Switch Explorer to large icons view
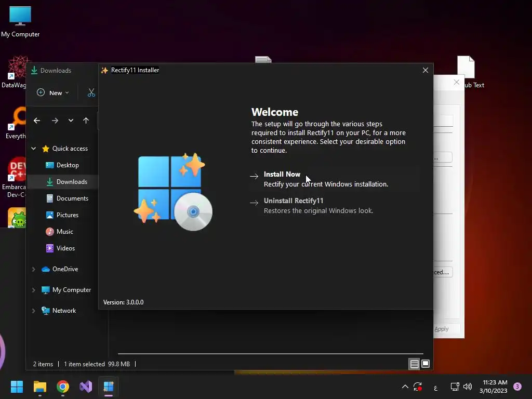Screen dimensions: 532x399 [x=425, y=364]
